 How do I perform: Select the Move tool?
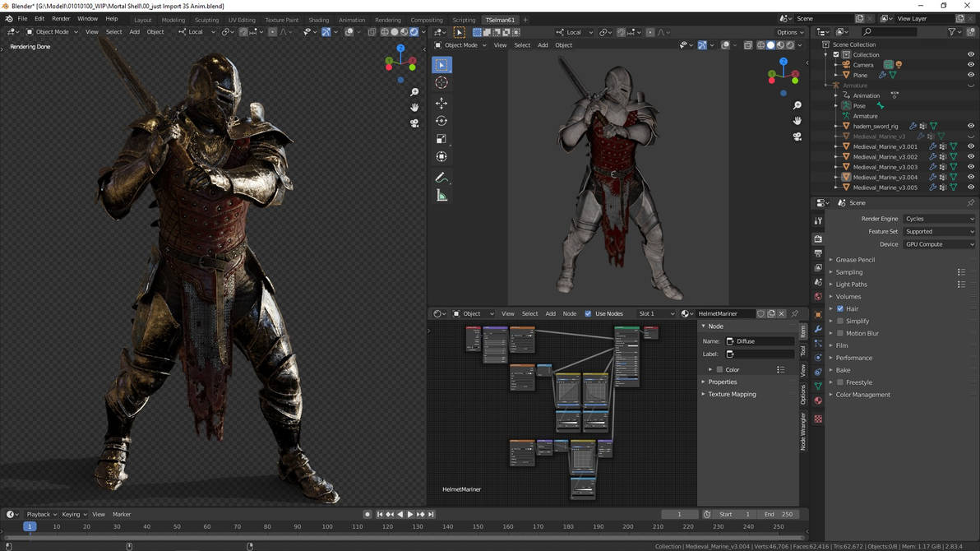click(x=441, y=103)
